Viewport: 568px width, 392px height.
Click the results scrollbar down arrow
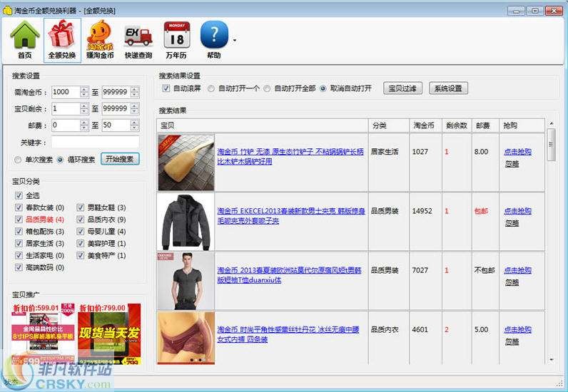click(x=552, y=360)
